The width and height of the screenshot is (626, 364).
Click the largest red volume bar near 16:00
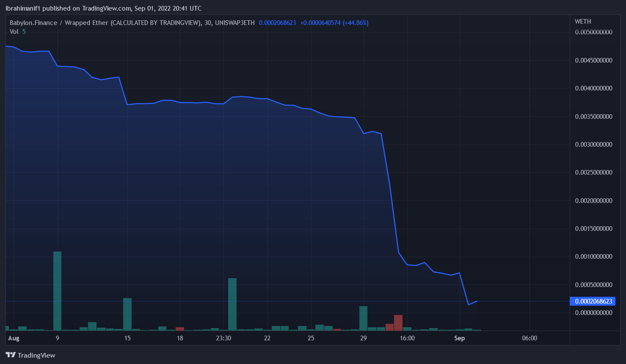398,323
